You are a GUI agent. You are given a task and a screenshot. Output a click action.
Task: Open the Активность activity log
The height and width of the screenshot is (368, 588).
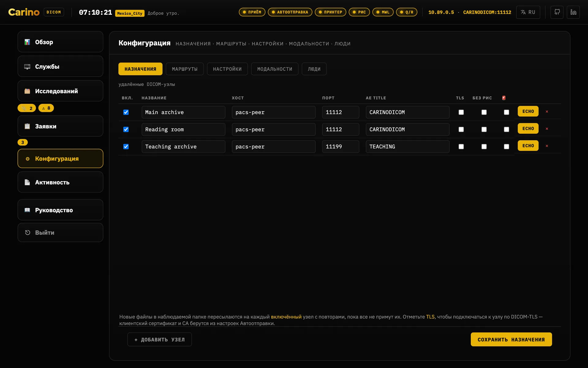[60, 182]
